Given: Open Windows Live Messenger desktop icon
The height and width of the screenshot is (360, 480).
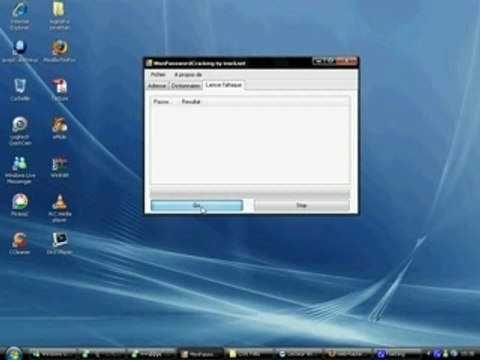Looking at the screenshot, I should pos(20,169).
